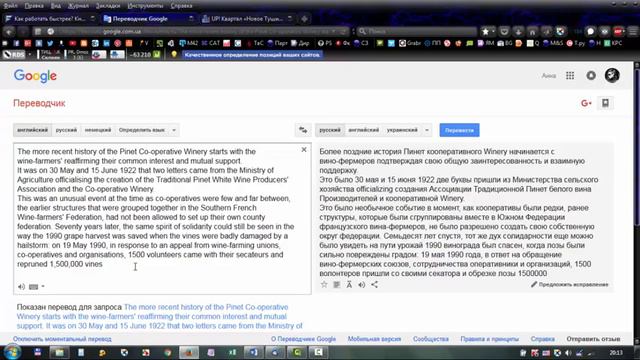Screen dimensions: 640x360
Task: Open a new browser tab
Action: coord(304,19)
